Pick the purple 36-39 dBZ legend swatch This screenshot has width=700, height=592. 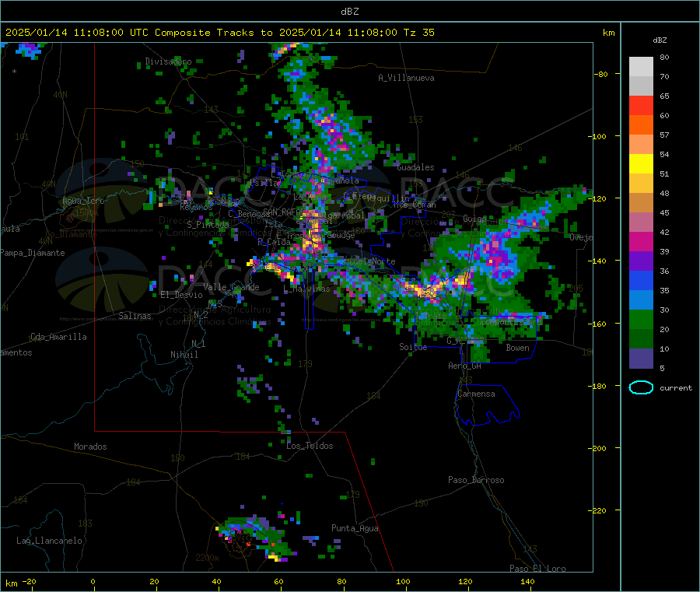[641, 261]
